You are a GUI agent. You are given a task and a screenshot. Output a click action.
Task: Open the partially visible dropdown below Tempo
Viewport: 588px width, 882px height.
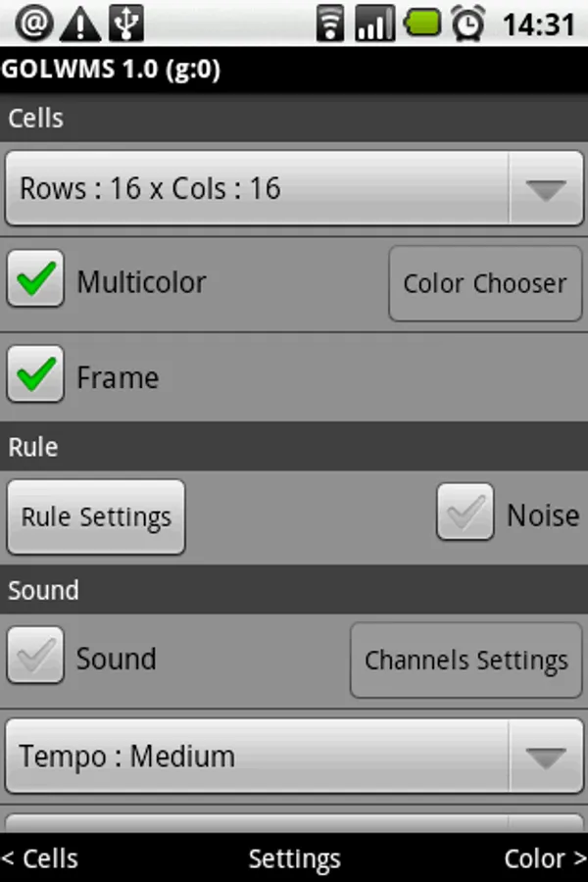294,821
